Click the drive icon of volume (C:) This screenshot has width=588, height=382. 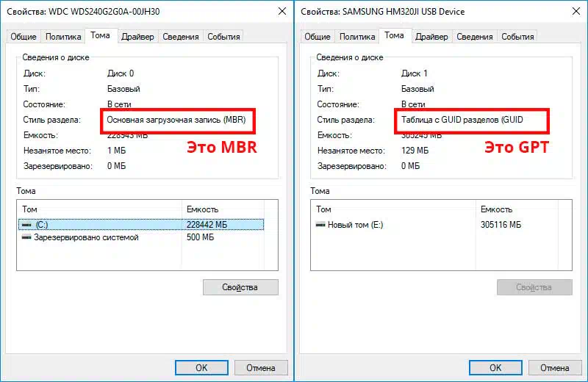(26, 225)
